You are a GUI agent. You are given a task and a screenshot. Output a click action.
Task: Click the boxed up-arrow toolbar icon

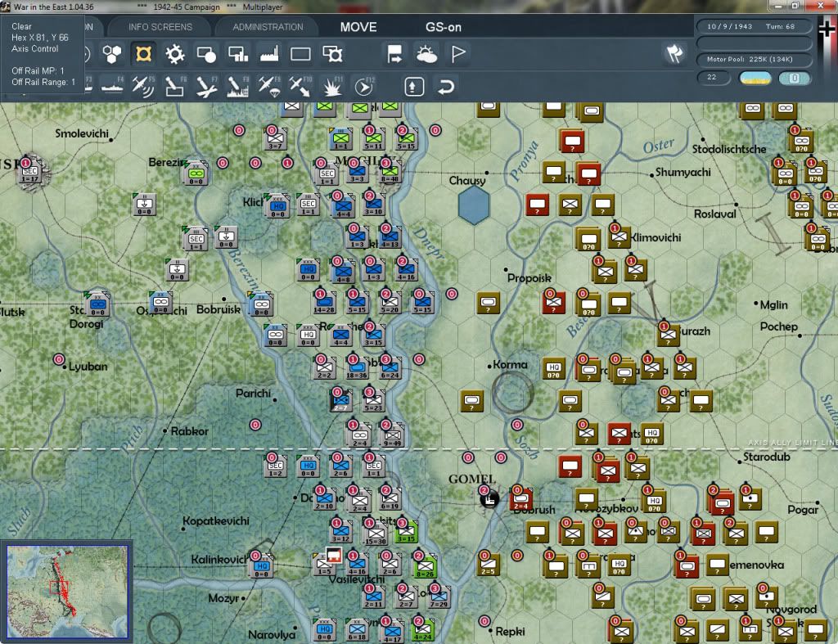[414, 87]
